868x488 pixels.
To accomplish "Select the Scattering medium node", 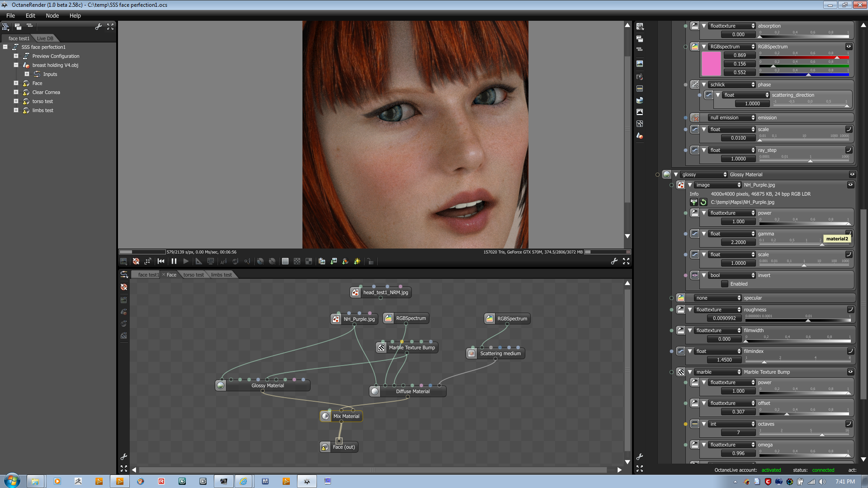I will point(500,353).
